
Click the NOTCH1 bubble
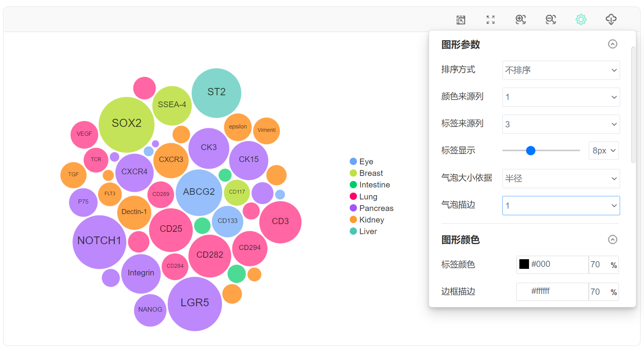click(100, 242)
